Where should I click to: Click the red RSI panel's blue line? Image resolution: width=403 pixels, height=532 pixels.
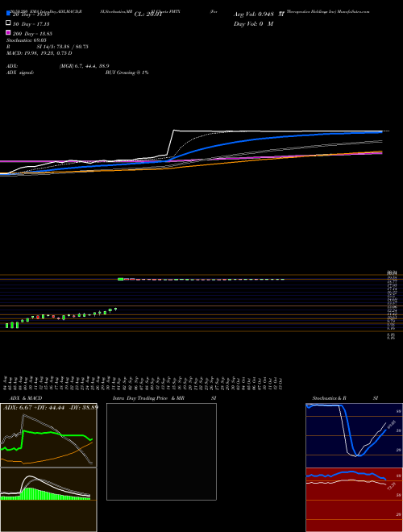point(346,473)
